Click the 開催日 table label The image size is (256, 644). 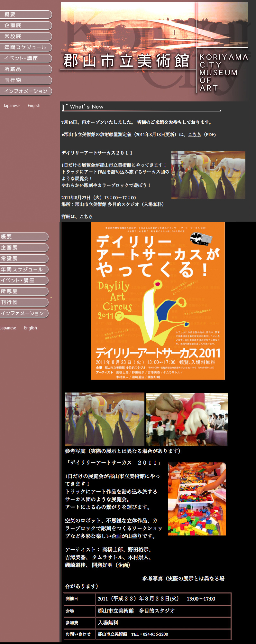(x=72, y=599)
